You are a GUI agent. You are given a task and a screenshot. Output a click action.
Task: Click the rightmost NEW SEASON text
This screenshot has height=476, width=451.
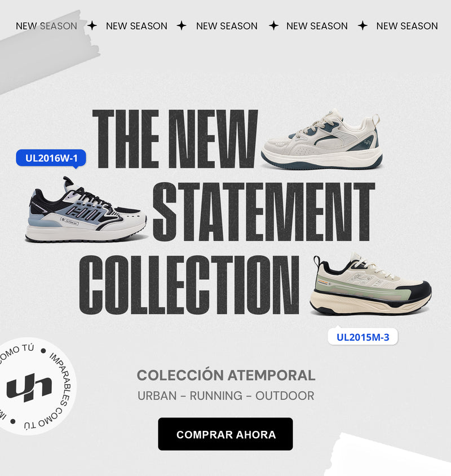407,26
